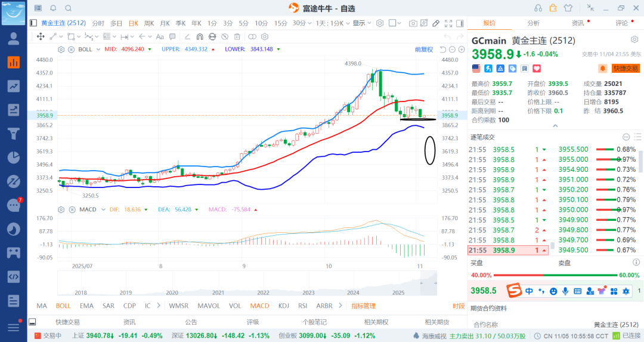Select the move crosshair drawing tool
The width and height of the screenshot is (644, 342).
tap(41, 36)
